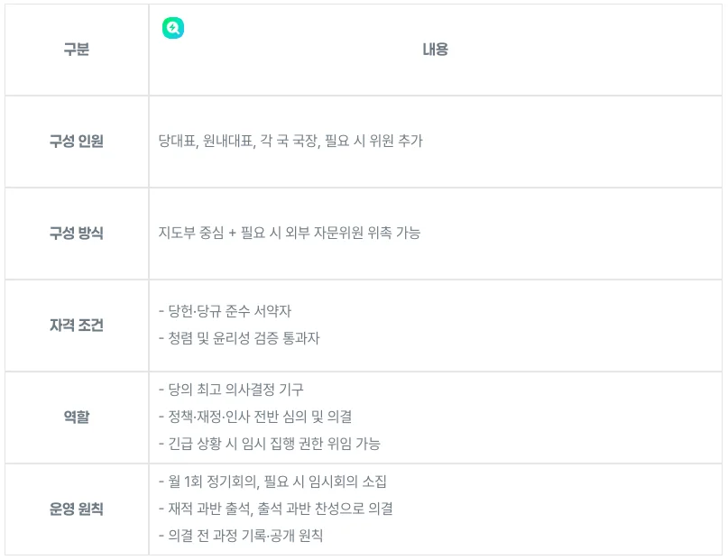Click the green search icon above the table
The height and width of the screenshot is (560, 728).
coord(173,28)
